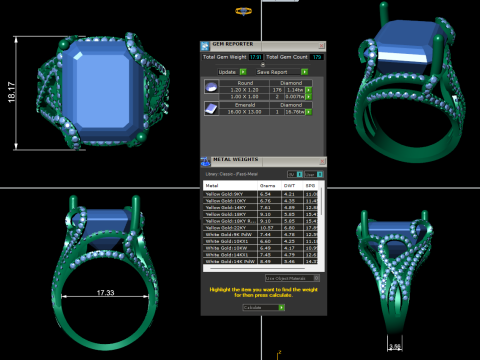Image resolution: width=480 pixels, height=360 pixels.
Task: Click the 18.17 dimension in top view
Action: tap(11, 92)
